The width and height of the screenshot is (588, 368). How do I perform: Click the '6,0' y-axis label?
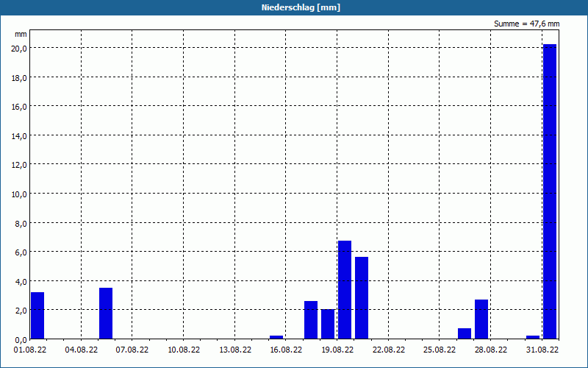point(21,252)
